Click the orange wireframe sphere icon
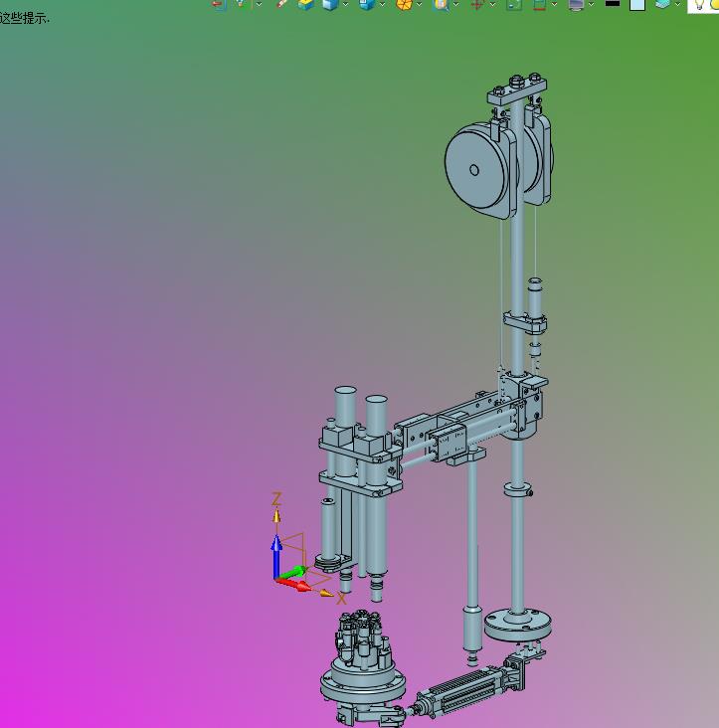This screenshot has width=719, height=728. [x=404, y=5]
